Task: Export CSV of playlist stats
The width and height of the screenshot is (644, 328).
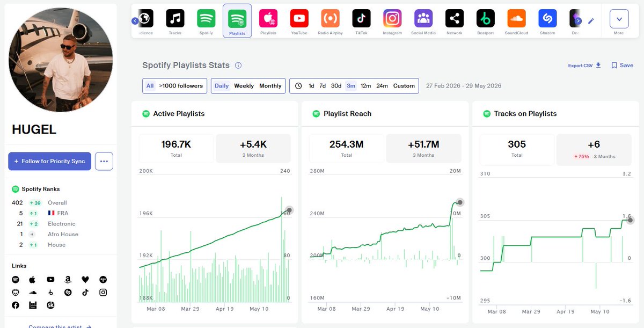Action: (x=584, y=65)
